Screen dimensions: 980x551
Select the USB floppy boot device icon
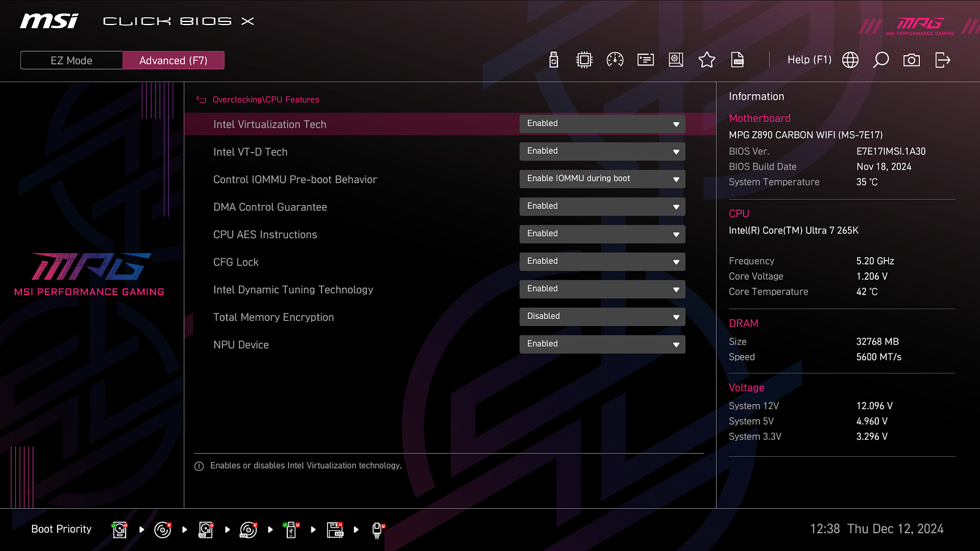tap(335, 530)
